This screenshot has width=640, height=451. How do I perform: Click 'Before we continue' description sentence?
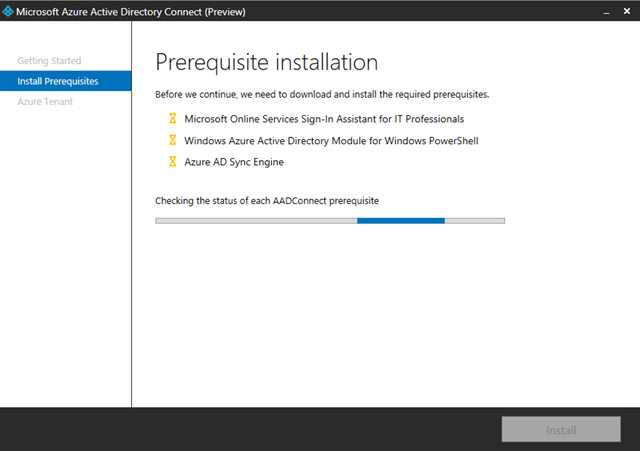click(322, 94)
